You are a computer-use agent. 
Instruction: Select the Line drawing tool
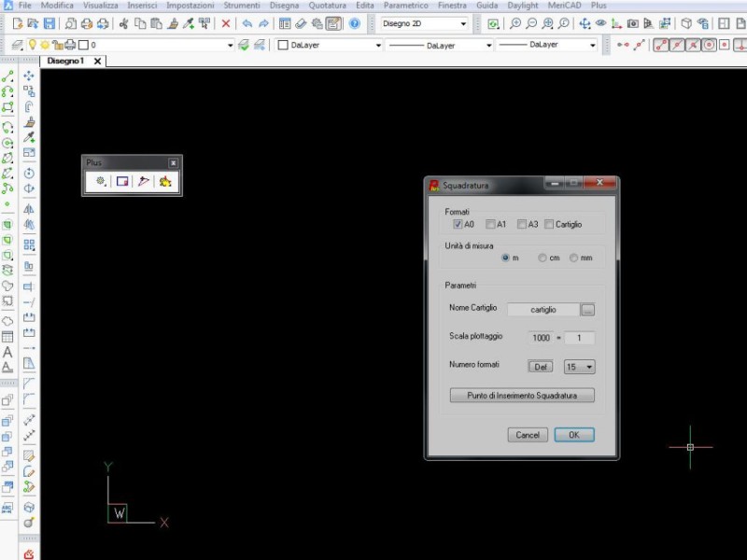[x=8, y=77]
